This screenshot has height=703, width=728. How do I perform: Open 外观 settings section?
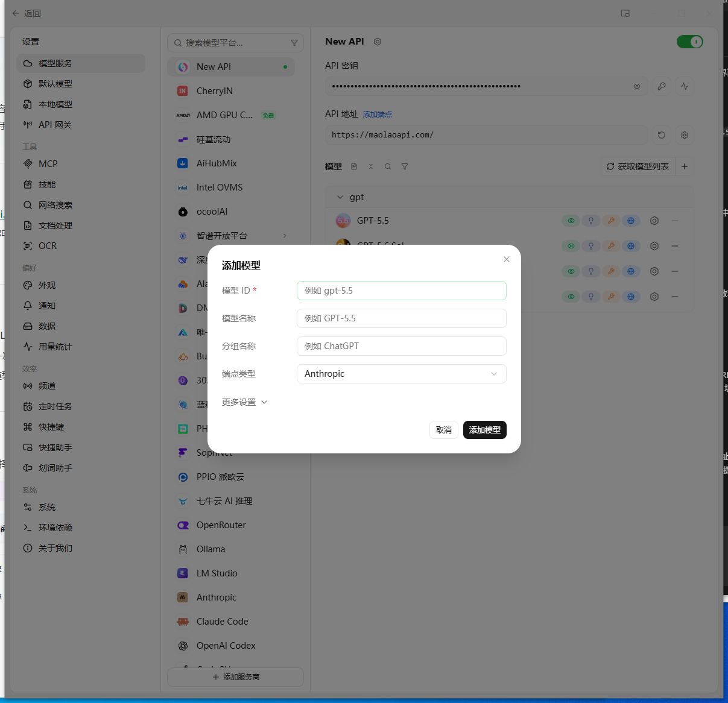pyautogui.click(x=81, y=285)
